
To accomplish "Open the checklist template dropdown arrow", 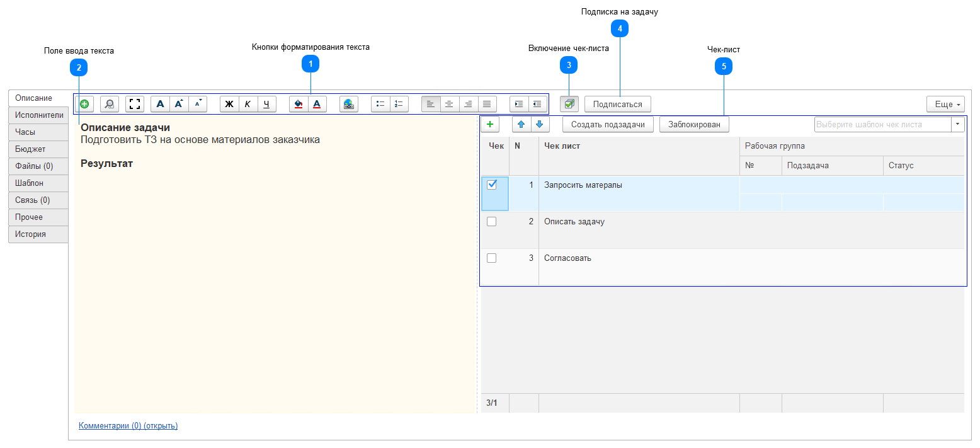I will [x=958, y=124].
